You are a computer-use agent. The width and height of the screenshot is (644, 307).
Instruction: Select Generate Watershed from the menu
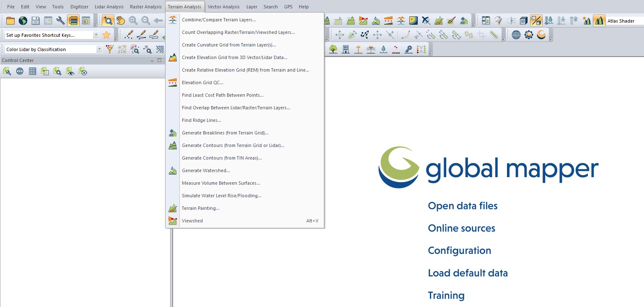tap(244, 170)
